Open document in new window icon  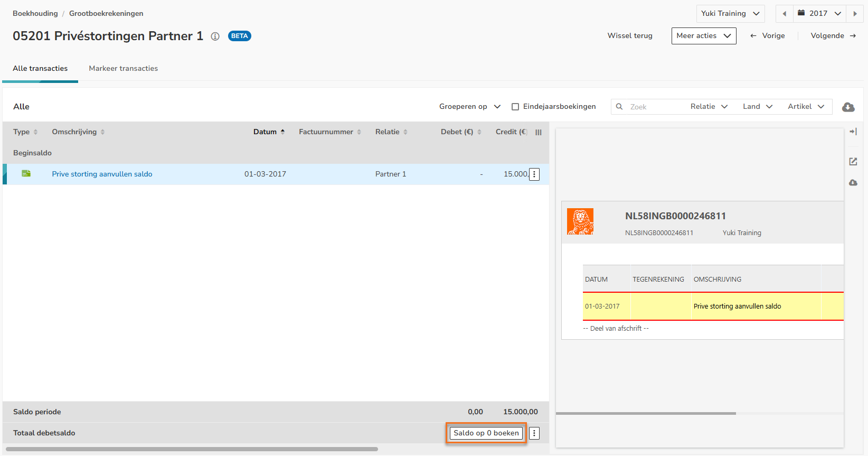tap(853, 162)
